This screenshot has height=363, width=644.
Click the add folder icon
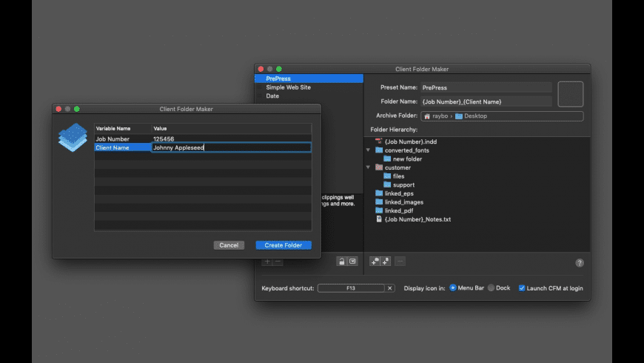(x=375, y=262)
